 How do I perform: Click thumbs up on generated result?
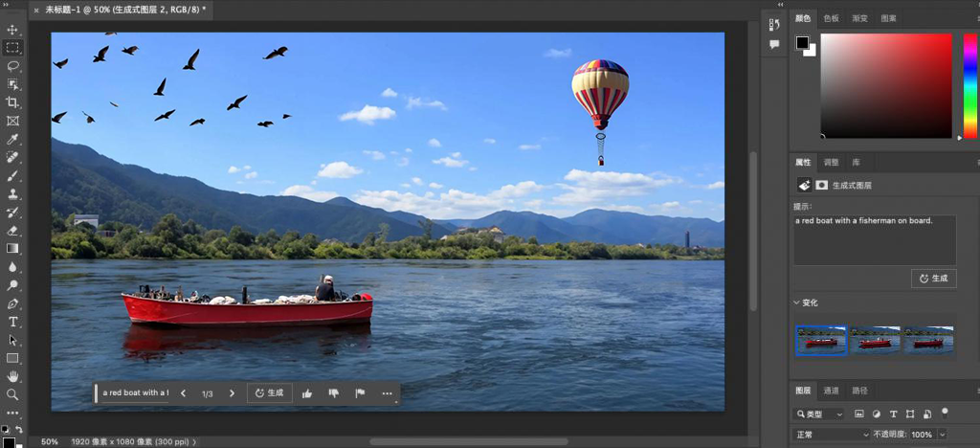(307, 393)
